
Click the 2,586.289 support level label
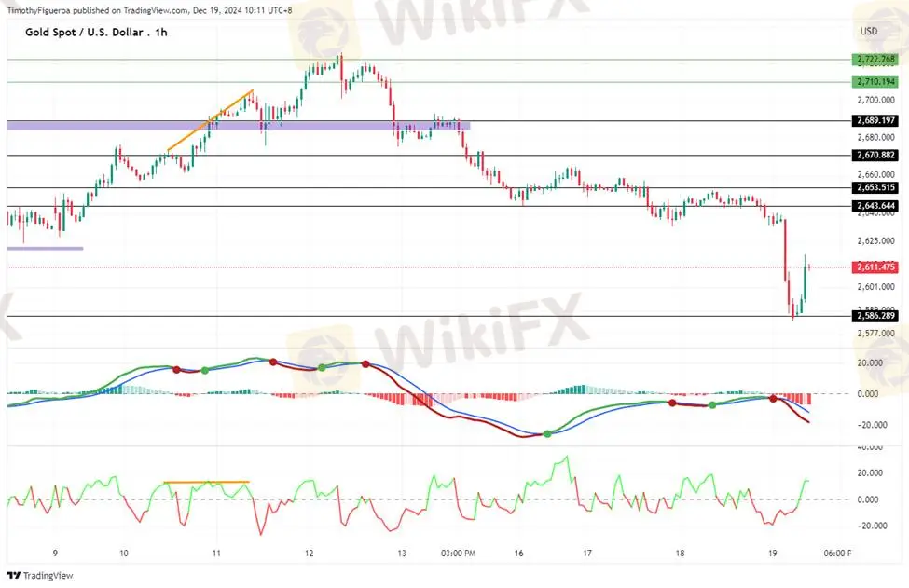(x=875, y=316)
